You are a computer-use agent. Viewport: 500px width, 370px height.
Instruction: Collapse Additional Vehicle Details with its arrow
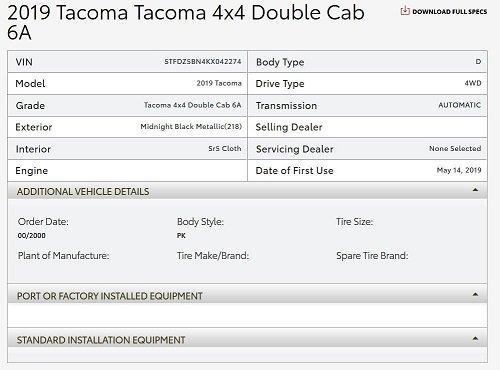click(475, 190)
